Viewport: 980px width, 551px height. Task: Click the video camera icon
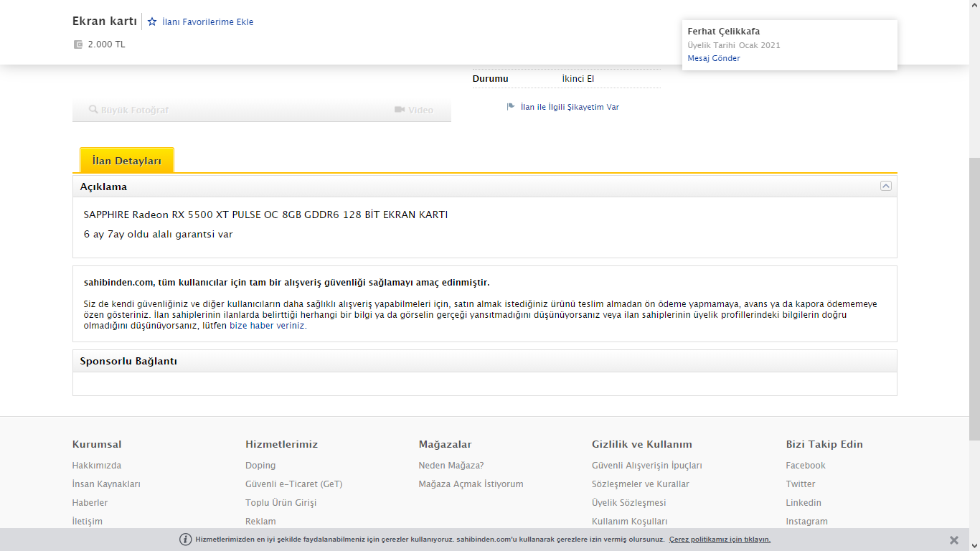coord(400,110)
